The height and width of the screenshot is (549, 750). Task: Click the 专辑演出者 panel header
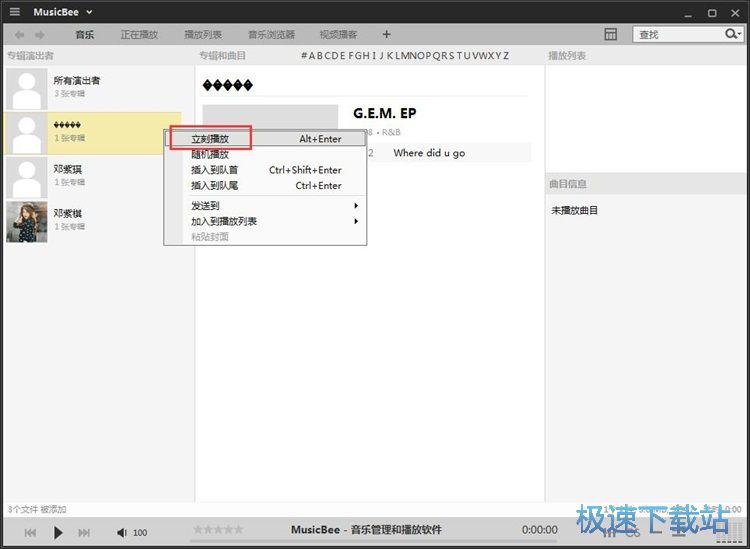pyautogui.click(x=30, y=55)
